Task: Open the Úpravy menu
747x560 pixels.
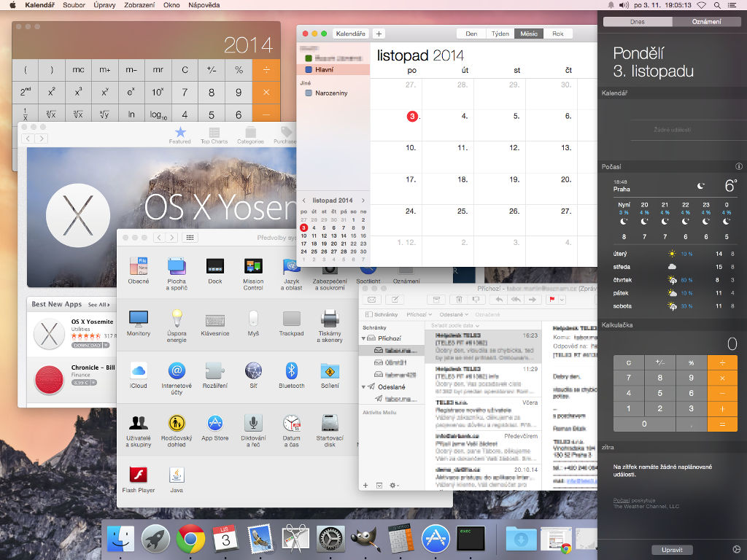Action: coord(105,5)
